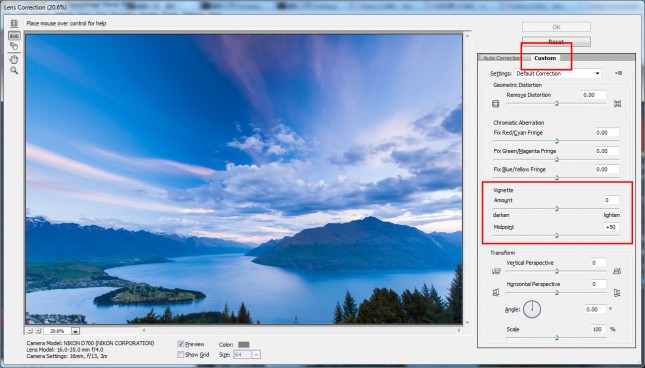Viewport: 645px width, 368px height.
Task: Click the pincushion distortion icon
Action: (x=617, y=104)
